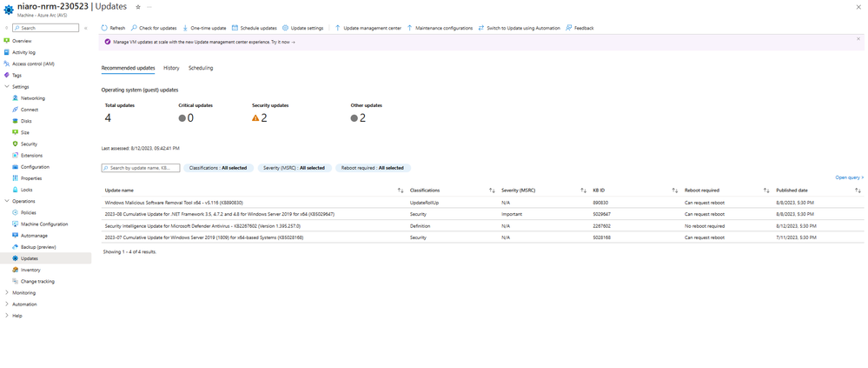
Task: Select the KB5029647 .NET Framework update
Action: coord(482,214)
